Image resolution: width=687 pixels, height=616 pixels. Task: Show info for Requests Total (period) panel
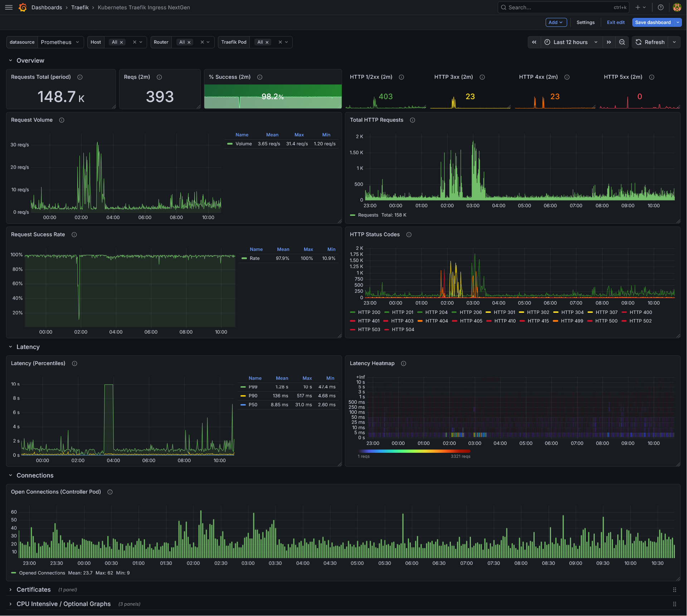(x=80, y=77)
